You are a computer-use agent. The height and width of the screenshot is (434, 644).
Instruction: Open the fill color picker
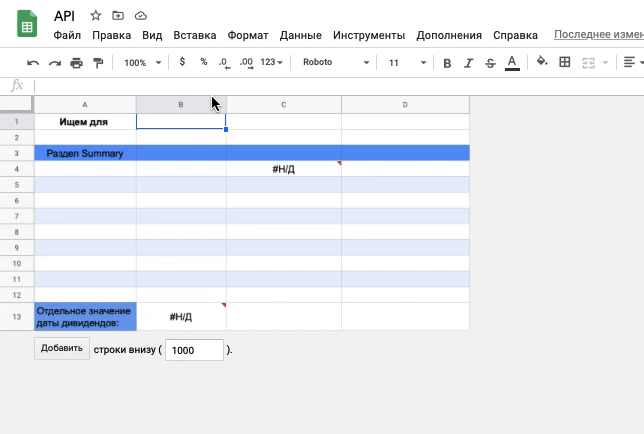pyautogui.click(x=542, y=62)
